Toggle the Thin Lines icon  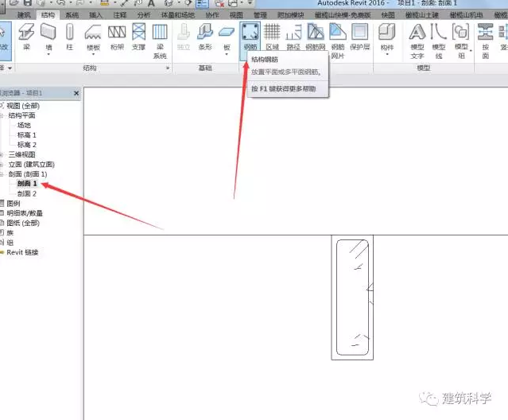(x=202, y=3)
